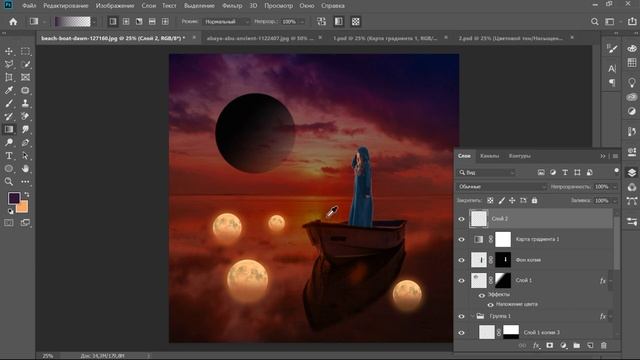Delete layer with trash icon
This screenshot has width=640, height=360.
[x=604, y=345]
